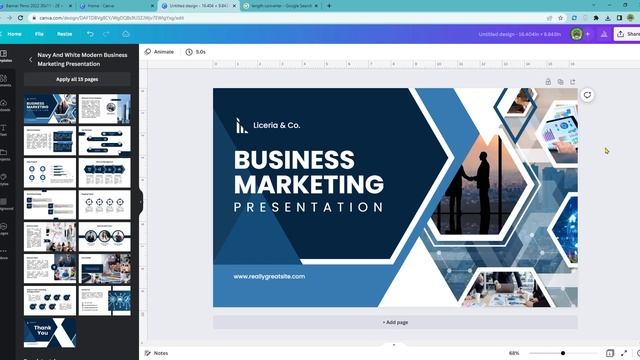Viewport: 640px width, 360px height.
Task: Open the Logos sidebar tab
Action: 4,229
